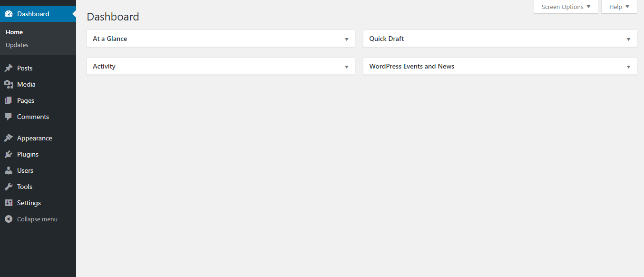
Task: Click the Dashboard gauge icon
Action: pyautogui.click(x=9, y=14)
